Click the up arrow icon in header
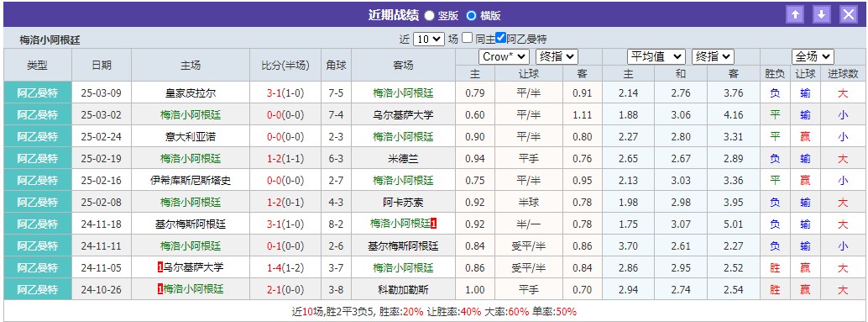Screen dimensions: 868x322 (795, 14)
